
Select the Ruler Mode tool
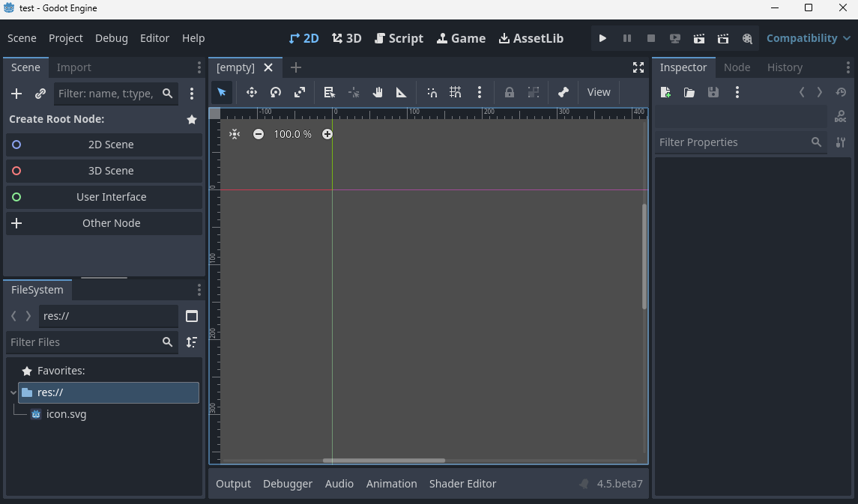pyautogui.click(x=402, y=92)
